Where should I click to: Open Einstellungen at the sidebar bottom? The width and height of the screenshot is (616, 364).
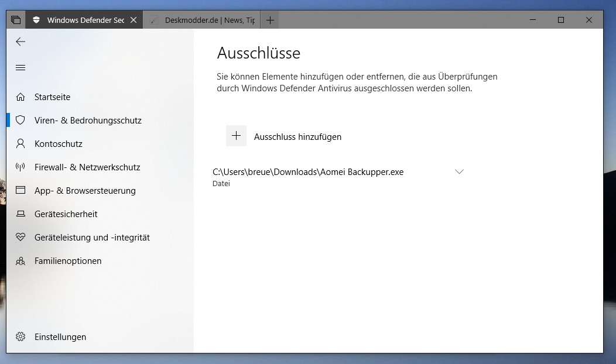60,337
